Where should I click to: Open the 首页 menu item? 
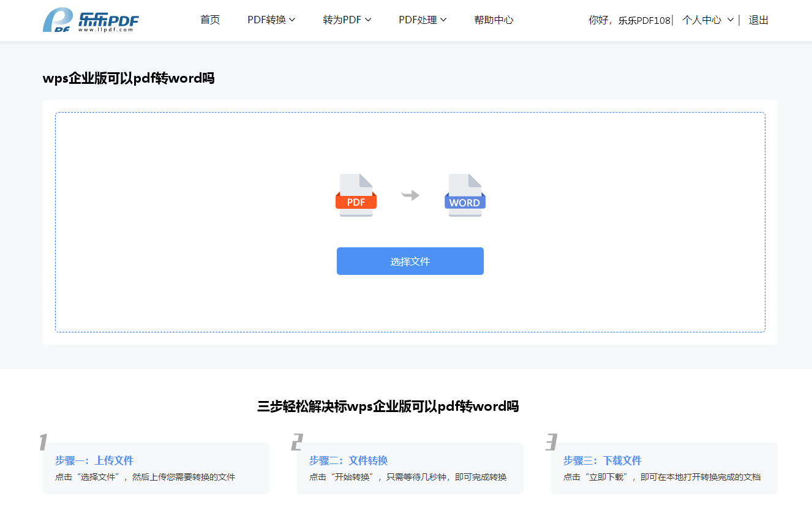click(x=210, y=20)
